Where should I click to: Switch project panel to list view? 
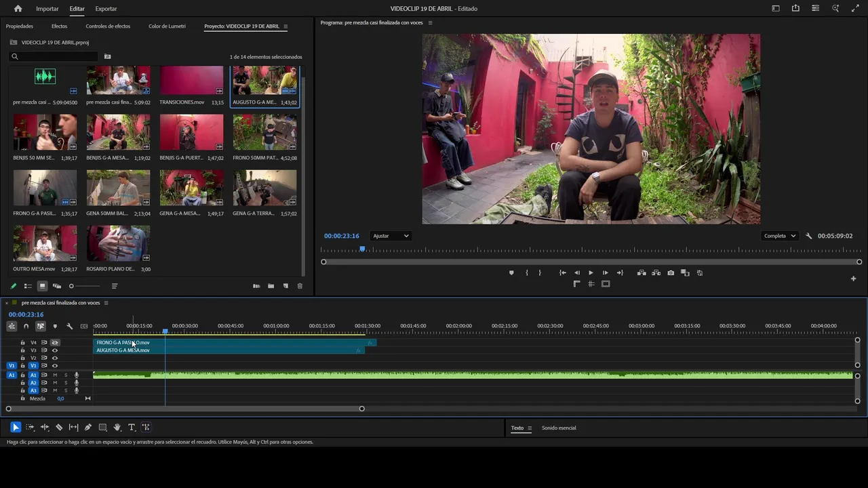pyautogui.click(x=28, y=286)
